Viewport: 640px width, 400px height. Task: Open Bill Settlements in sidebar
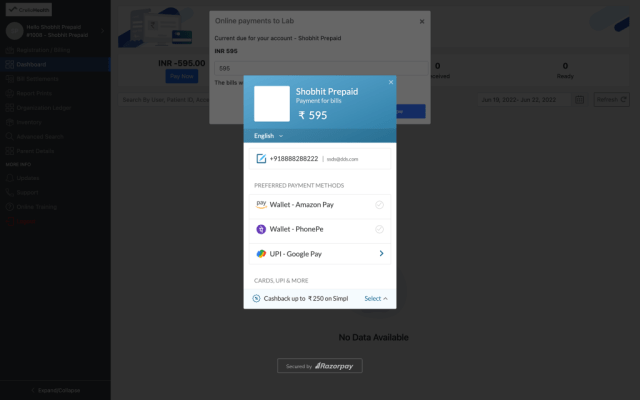tap(37, 79)
